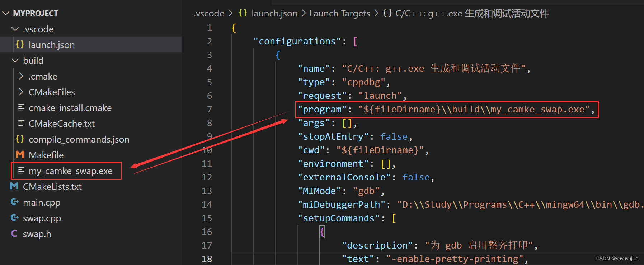This screenshot has width=644, height=265.
Task: Click the orange M icon beside Makefile
Action: 20,155
